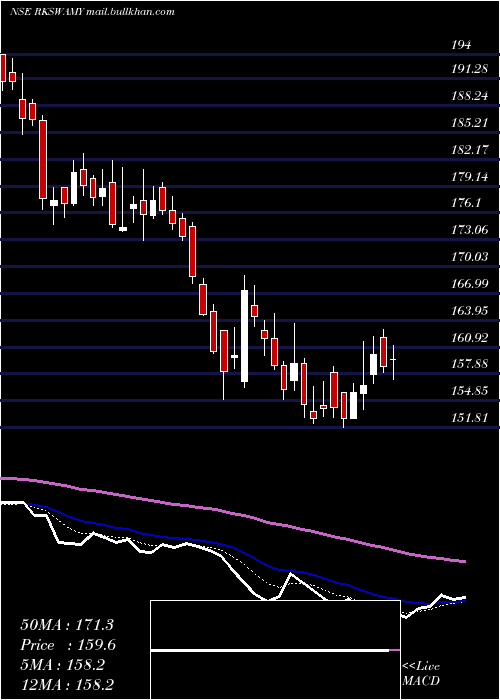
Task: Click the 'Price : 159.6' readout
Action: 68,645
